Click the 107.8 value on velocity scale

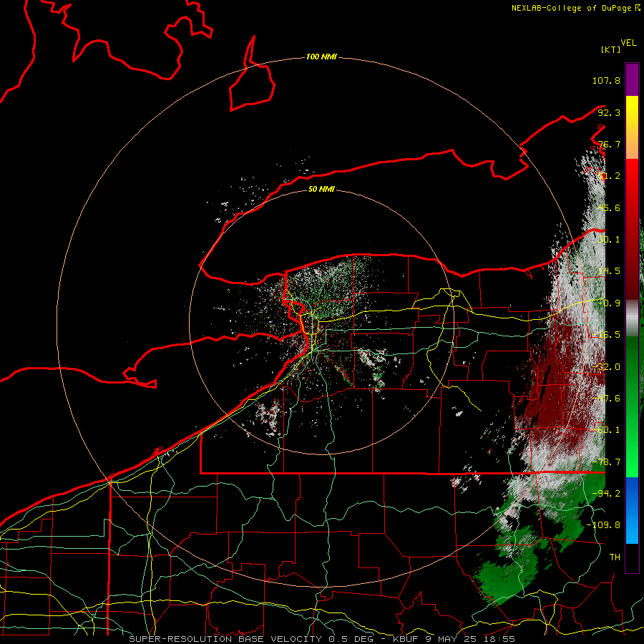click(606, 80)
